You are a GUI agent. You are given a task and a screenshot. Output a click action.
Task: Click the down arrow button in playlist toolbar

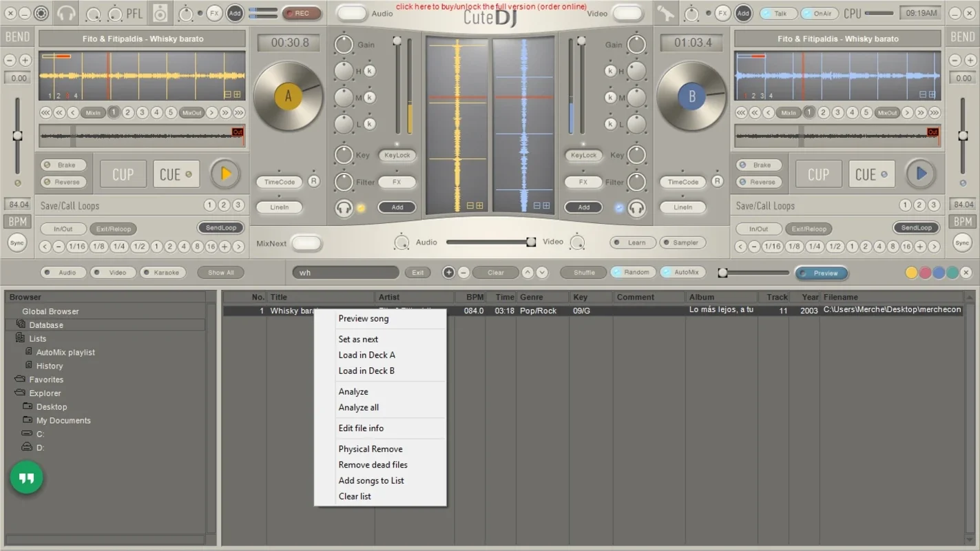[x=542, y=272]
